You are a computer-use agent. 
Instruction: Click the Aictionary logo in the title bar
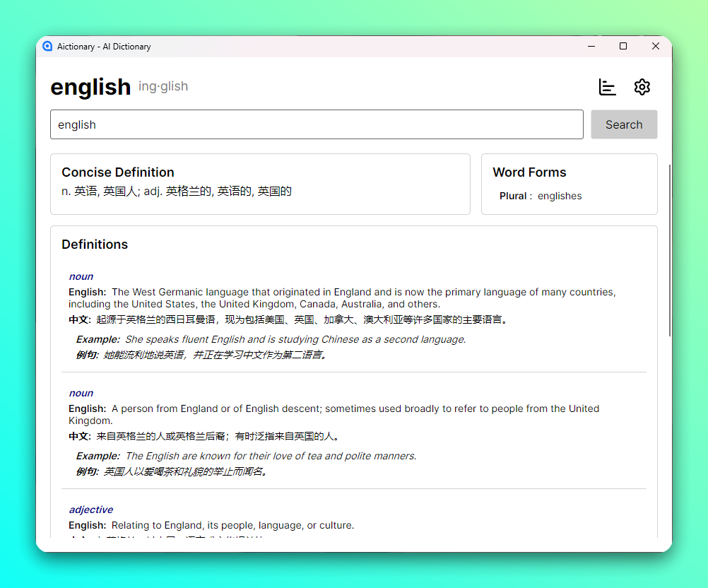(47, 47)
